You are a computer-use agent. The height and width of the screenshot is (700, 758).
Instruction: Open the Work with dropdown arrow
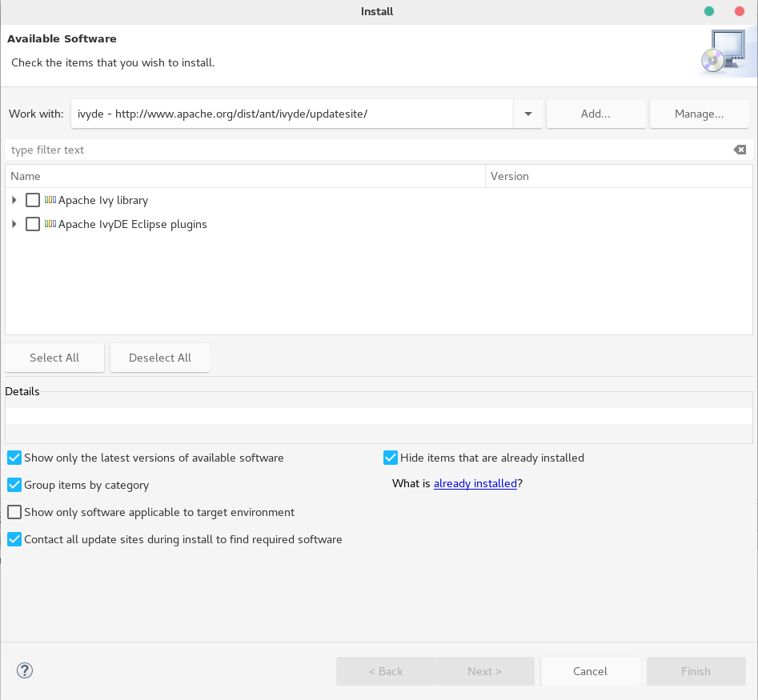528,114
